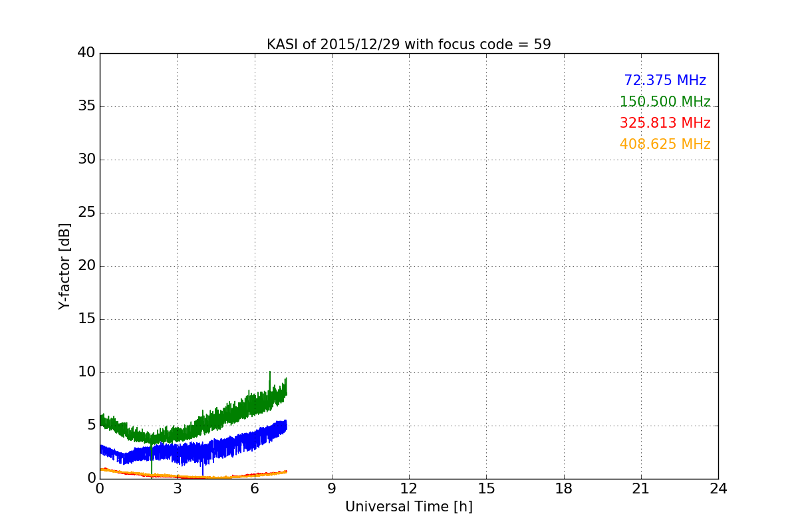Click the x-axis tick label 3
Viewport: 798px width, 532px height.
point(177,489)
